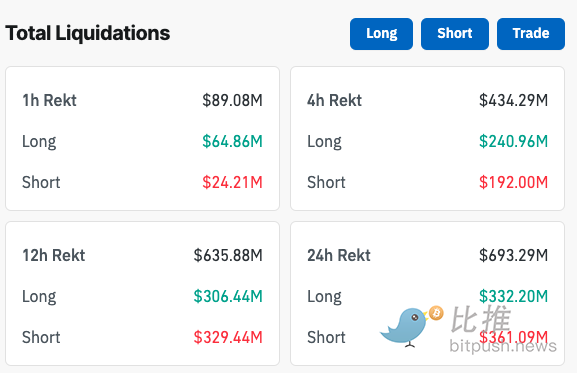Click the $635.88M 12h total value
Screen dimensions: 577x373
pyautogui.click(x=228, y=255)
